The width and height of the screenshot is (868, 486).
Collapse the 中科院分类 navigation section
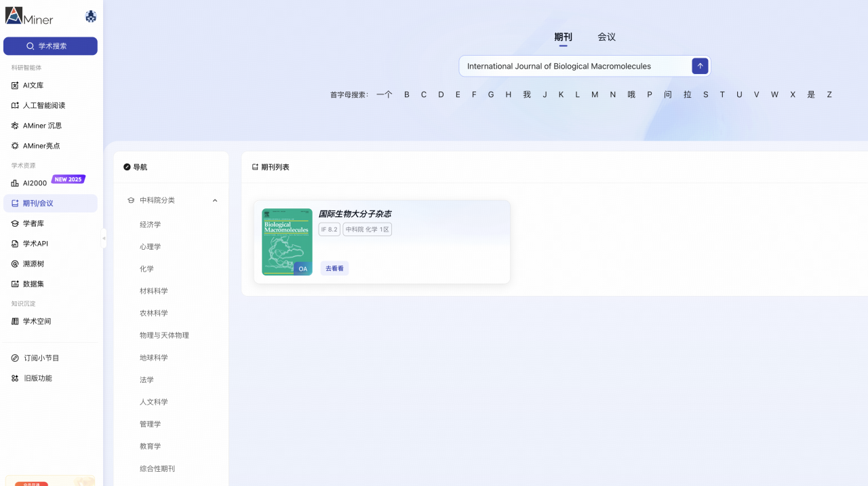pos(215,200)
